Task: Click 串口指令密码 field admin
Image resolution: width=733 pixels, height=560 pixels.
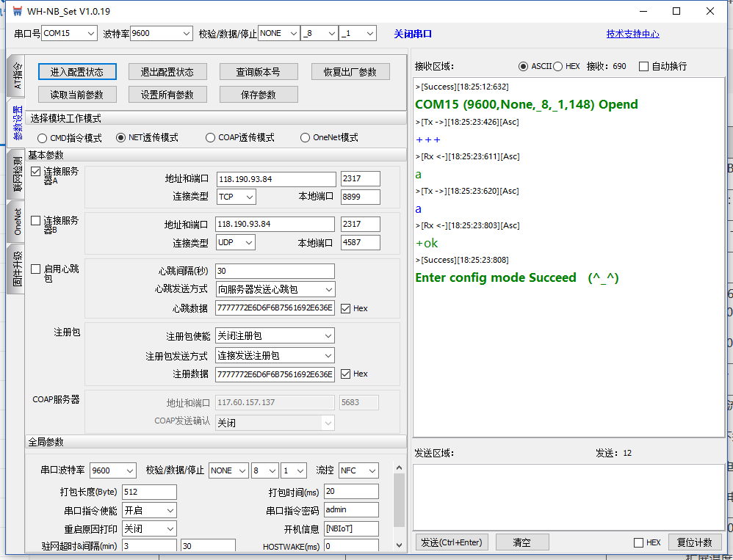Action: [x=352, y=510]
